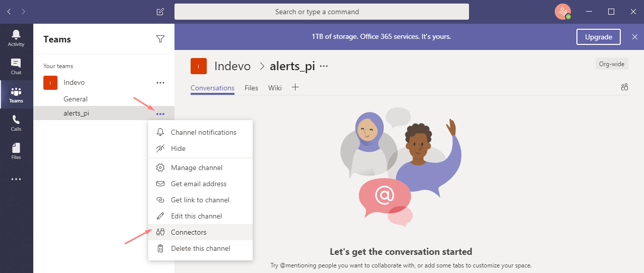Switch to the Wiki tab

coord(275,88)
